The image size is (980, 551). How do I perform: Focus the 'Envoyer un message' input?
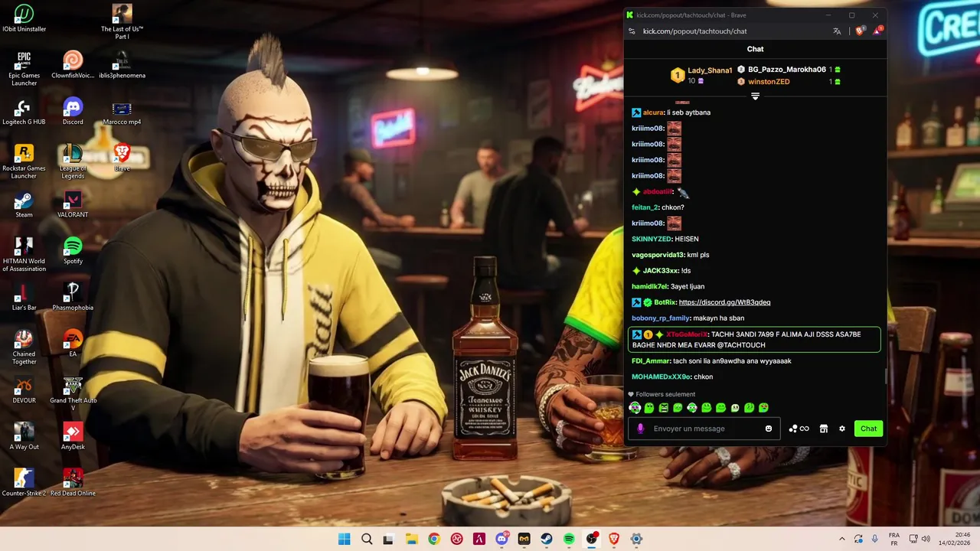[x=704, y=429]
